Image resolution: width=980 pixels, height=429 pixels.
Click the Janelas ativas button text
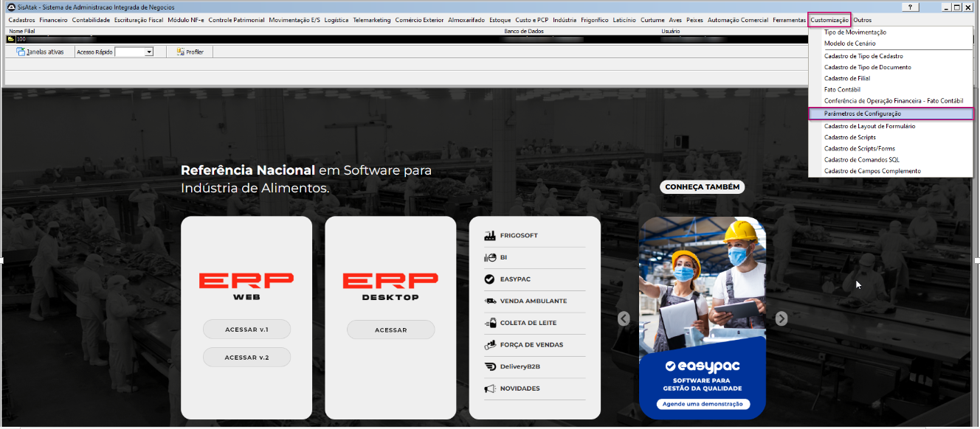(45, 52)
